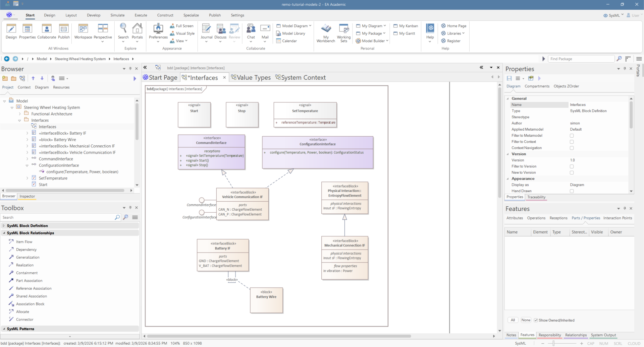Viewport: 644px width, 347px height.
Task: Click the zoom slider in status bar
Action: click(x=553, y=343)
